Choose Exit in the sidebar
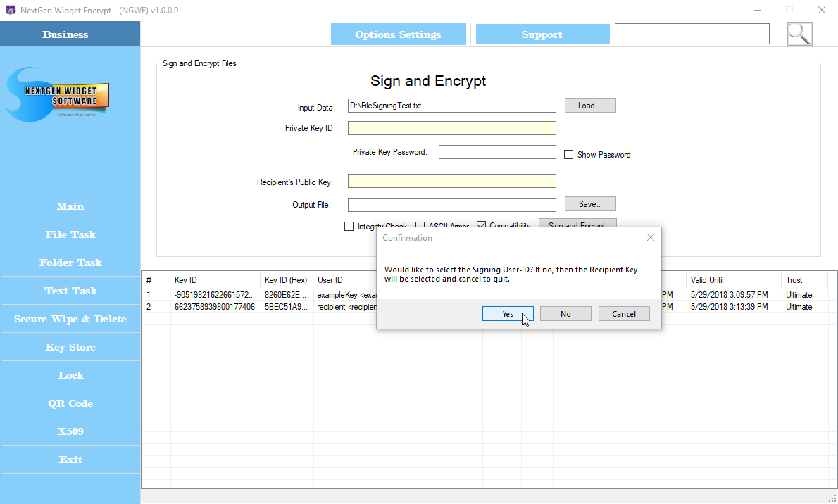 coord(70,460)
